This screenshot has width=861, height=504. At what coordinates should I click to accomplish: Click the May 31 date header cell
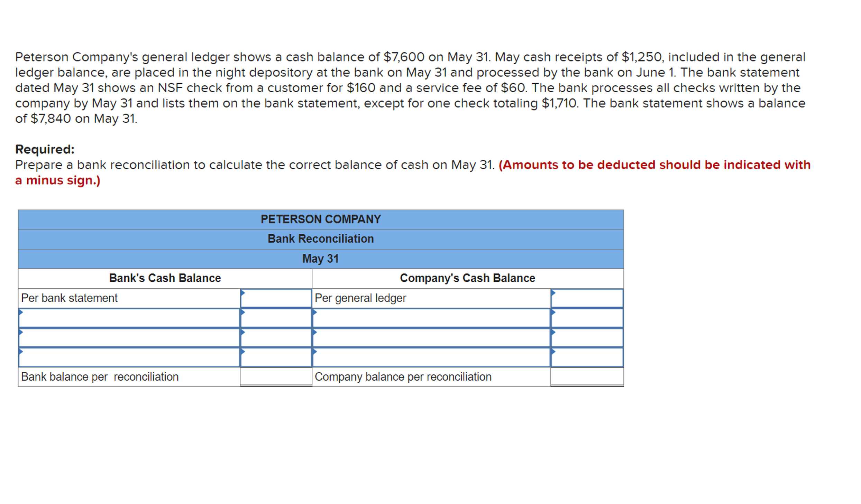point(320,258)
